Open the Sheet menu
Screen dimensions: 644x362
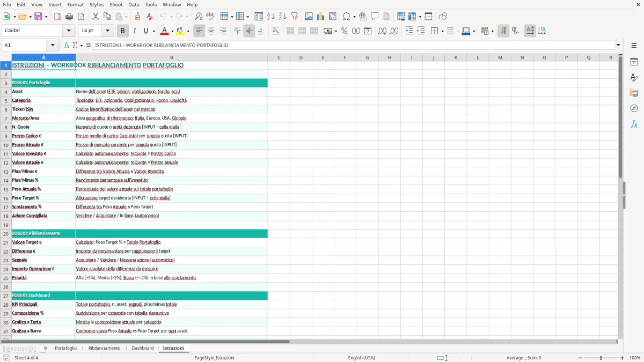(x=116, y=4)
